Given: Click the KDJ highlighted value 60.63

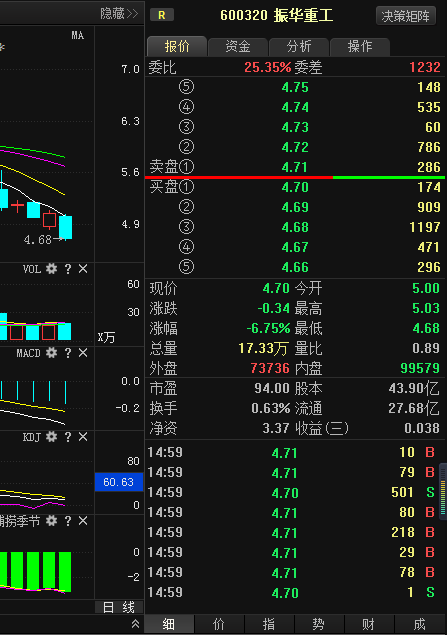Looking at the screenshot, I should [x=119, y=482].
